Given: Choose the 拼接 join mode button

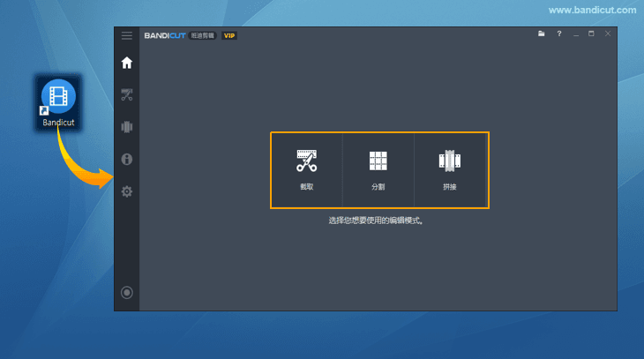Looking at the screenshot, I should 450,170.
